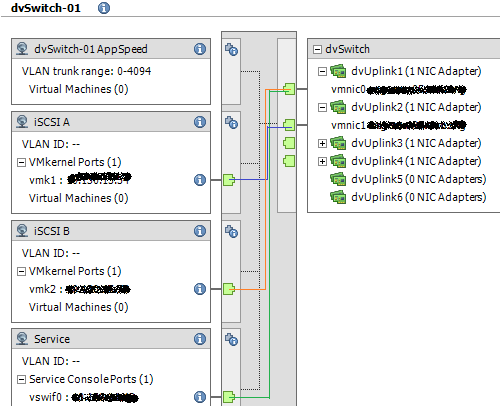Expand dvUplink3 NIC adapter entry
Viewport: 500px width, 406px height.
[x=322, y=143]
